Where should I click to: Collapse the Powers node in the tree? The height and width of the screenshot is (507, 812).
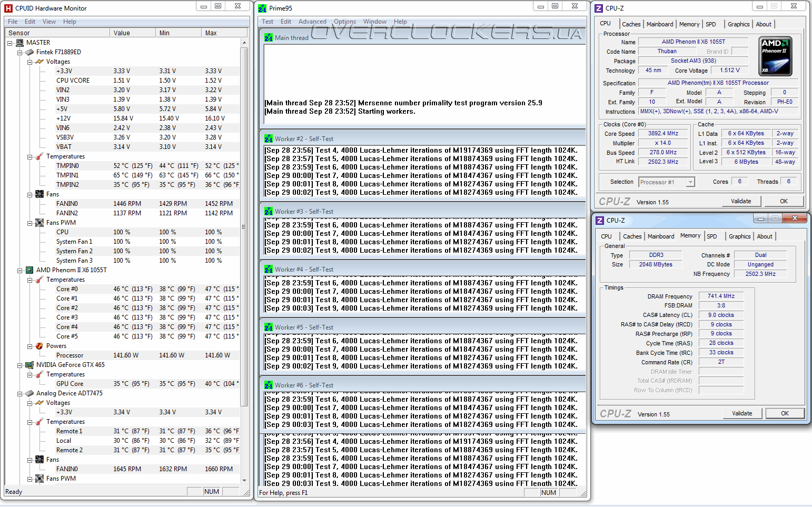point(30,346)
